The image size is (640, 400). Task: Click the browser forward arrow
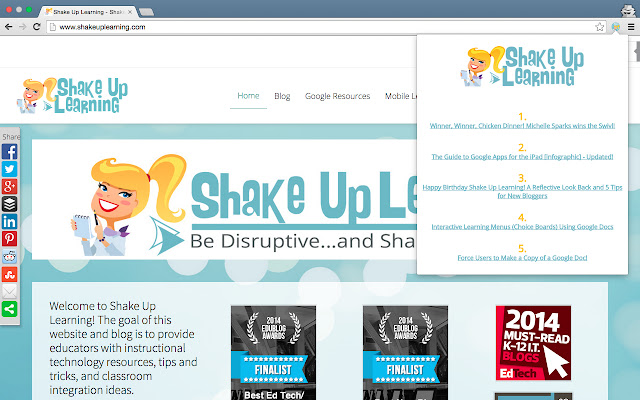click(x=22, y=27)
